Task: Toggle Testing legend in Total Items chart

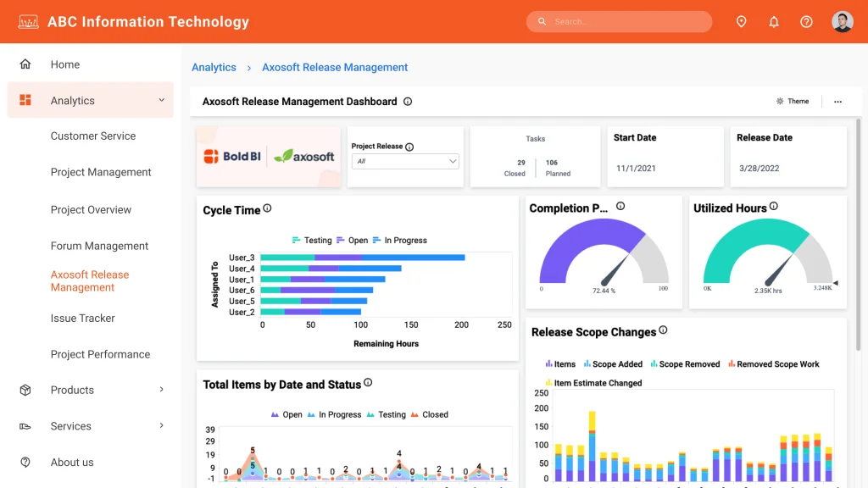Action: (386, 414)
